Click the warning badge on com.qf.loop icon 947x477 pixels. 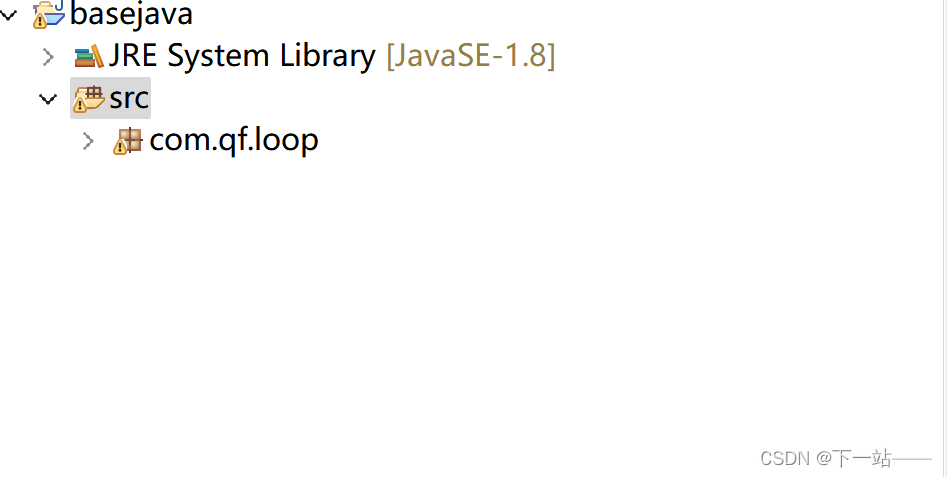[x=120, y=147]
